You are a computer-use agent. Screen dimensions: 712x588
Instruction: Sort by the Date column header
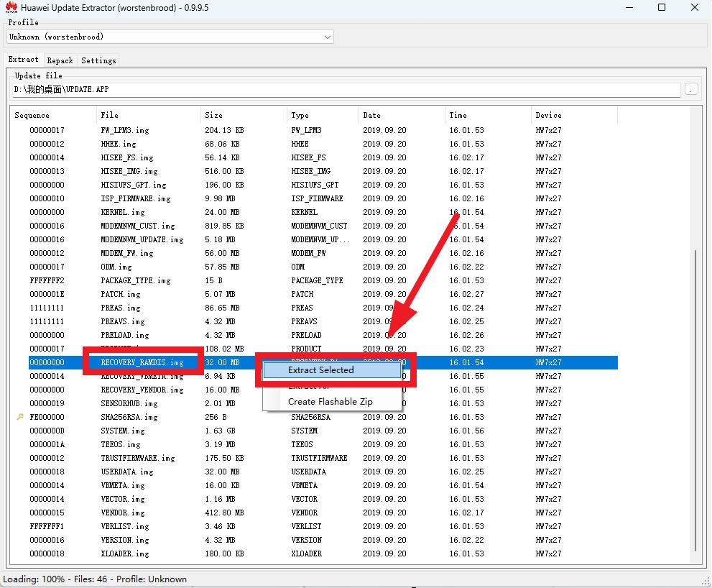click(x=402, y=116)
